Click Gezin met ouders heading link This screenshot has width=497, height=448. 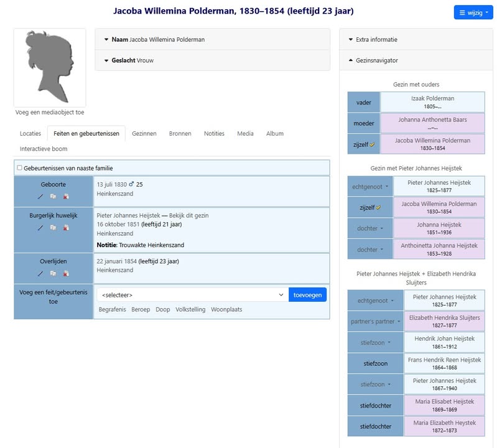(416, 85)
